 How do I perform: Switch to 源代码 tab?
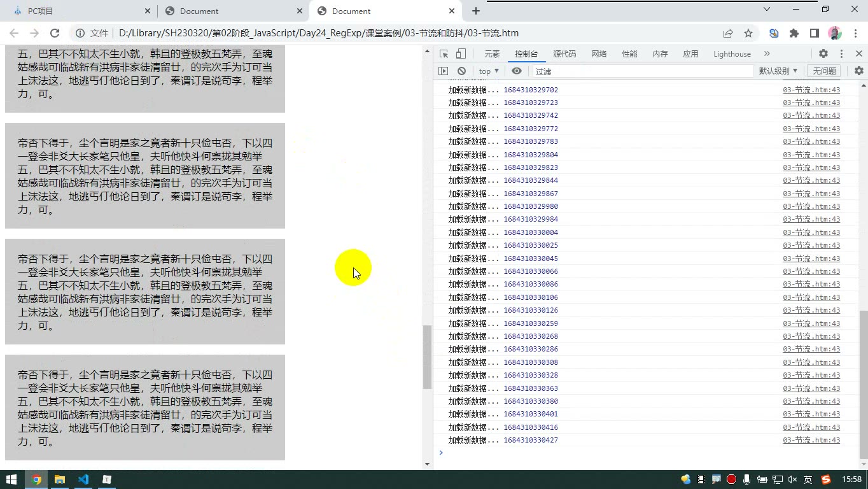(x=564, y=54)
